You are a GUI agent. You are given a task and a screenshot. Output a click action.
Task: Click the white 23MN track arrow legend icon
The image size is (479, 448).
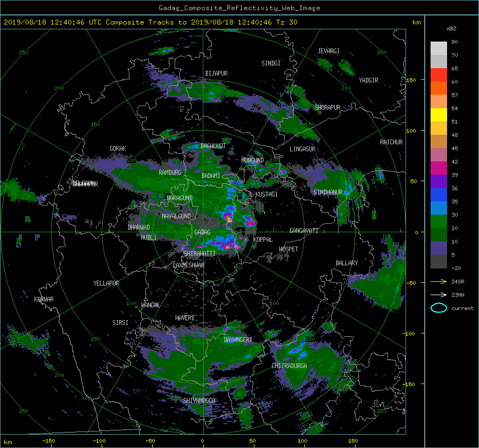439,295
